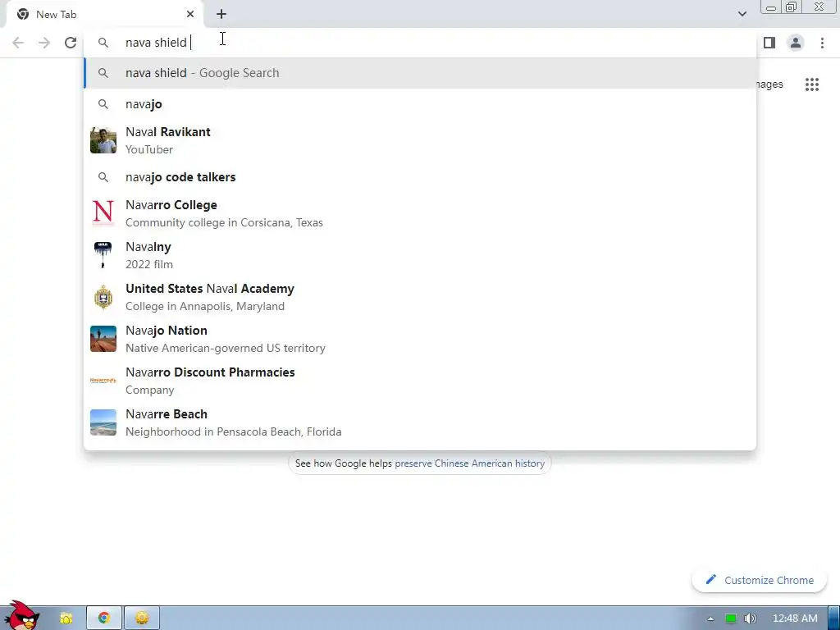The height and width of the screenshot is (630, 840).
Task: Click the Customize Chrome button
Action: (x=759, y=580)
